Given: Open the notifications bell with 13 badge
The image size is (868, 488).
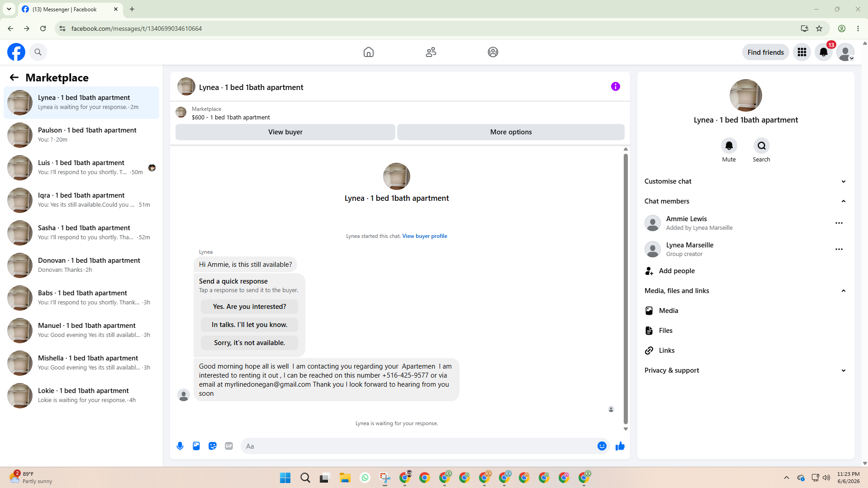Looking at the screenshot, I should point(824,52).
